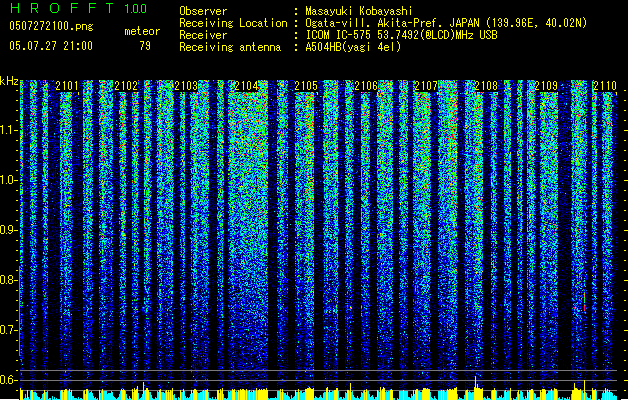Click the meteor label
Viewport: 629px width, 400px height.
coord(142,31)
